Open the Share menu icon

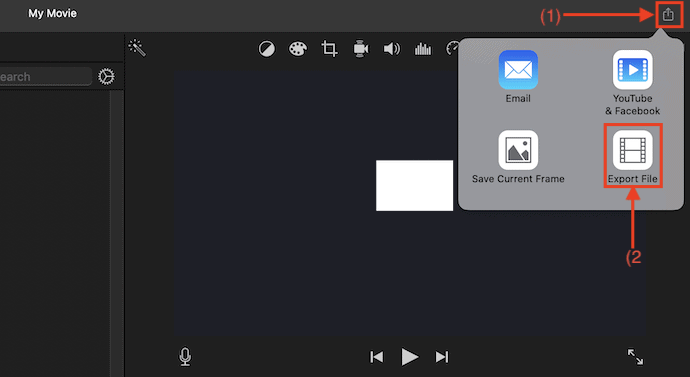point(668,15)
